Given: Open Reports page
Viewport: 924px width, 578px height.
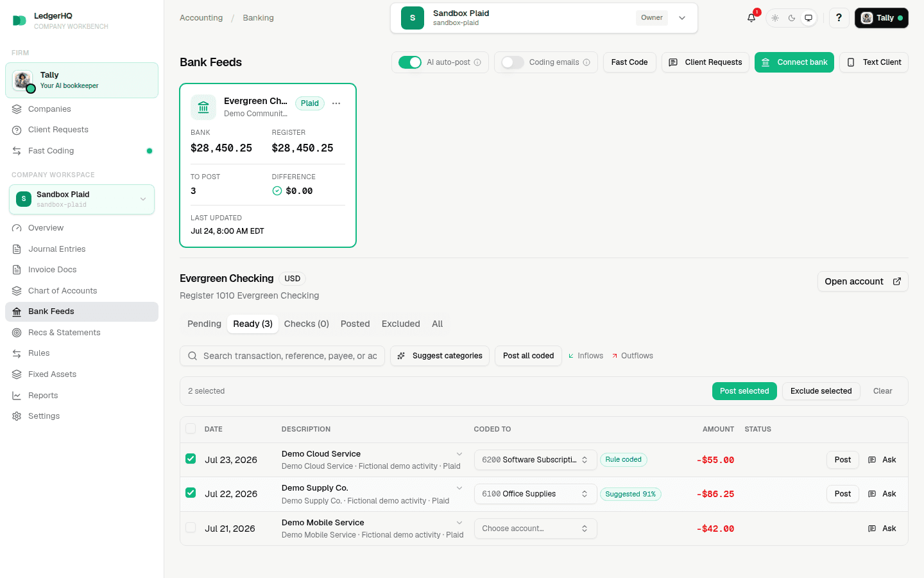Looking at the screenshot, I should click(81, 396).
